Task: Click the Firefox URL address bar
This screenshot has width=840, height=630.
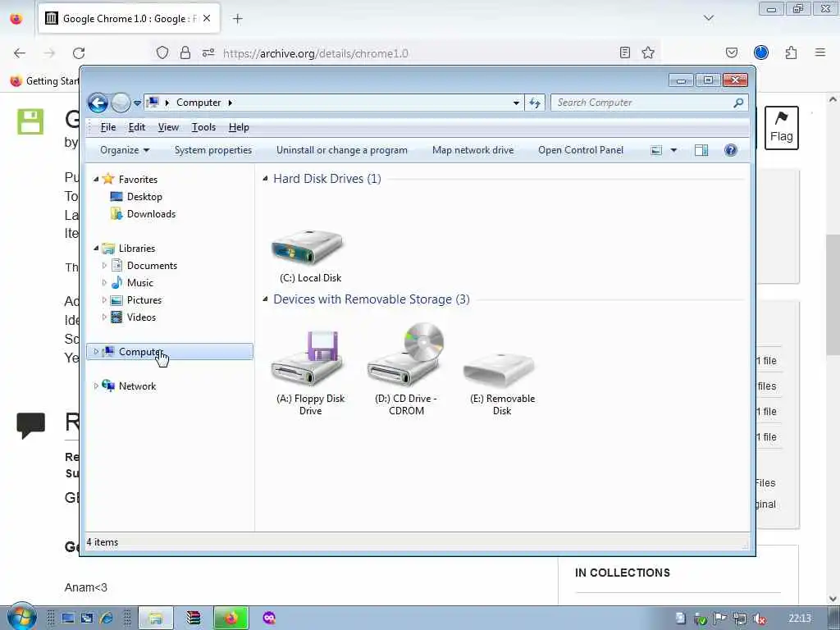Action: point(407,53)
